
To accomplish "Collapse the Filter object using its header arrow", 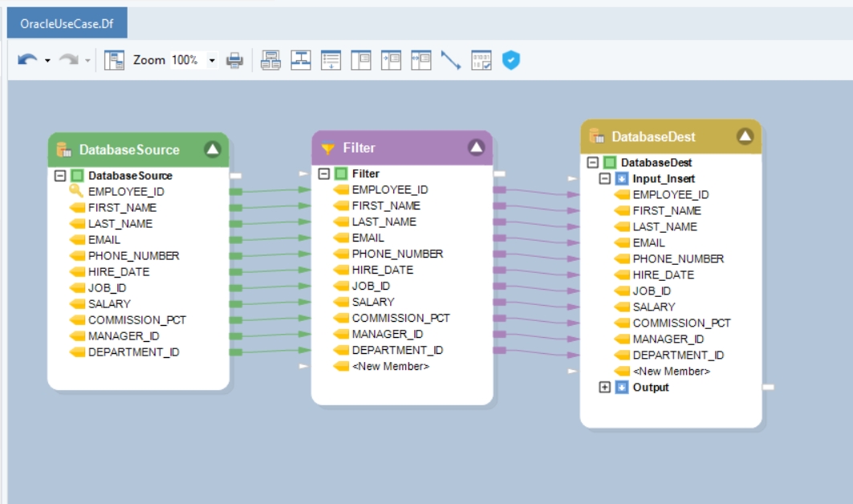I will (x=476, y=147).
